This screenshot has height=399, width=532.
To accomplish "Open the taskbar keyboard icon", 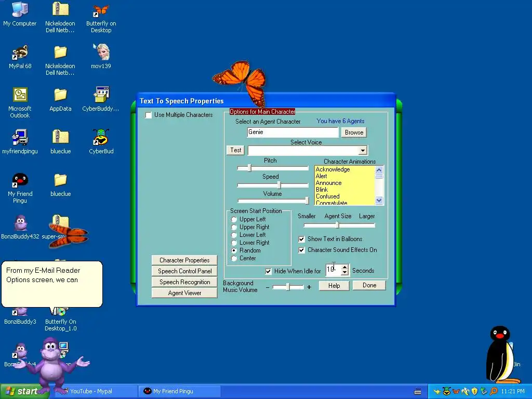I will [x=418, y=392].
